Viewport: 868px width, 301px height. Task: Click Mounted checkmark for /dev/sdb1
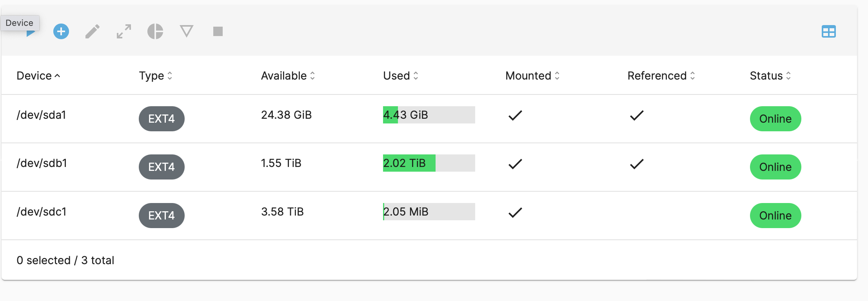click(x=515, y=164)
